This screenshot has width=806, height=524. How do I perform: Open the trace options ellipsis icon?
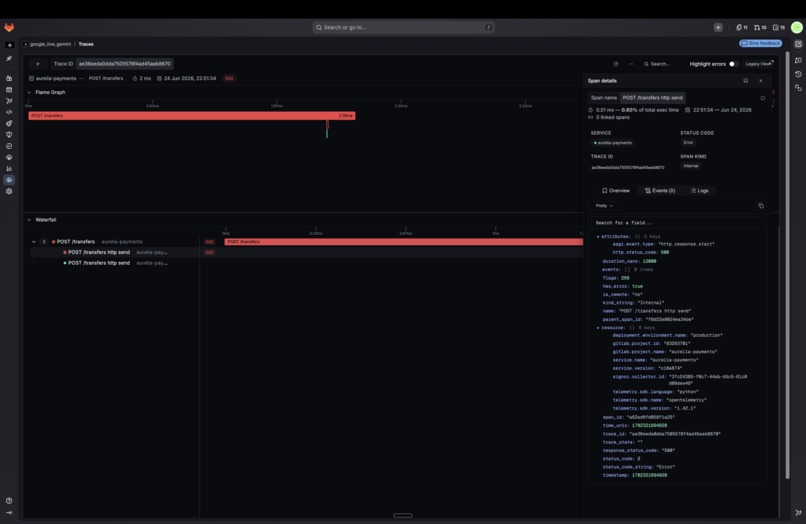pyautogui.click(x=631, y=64)
